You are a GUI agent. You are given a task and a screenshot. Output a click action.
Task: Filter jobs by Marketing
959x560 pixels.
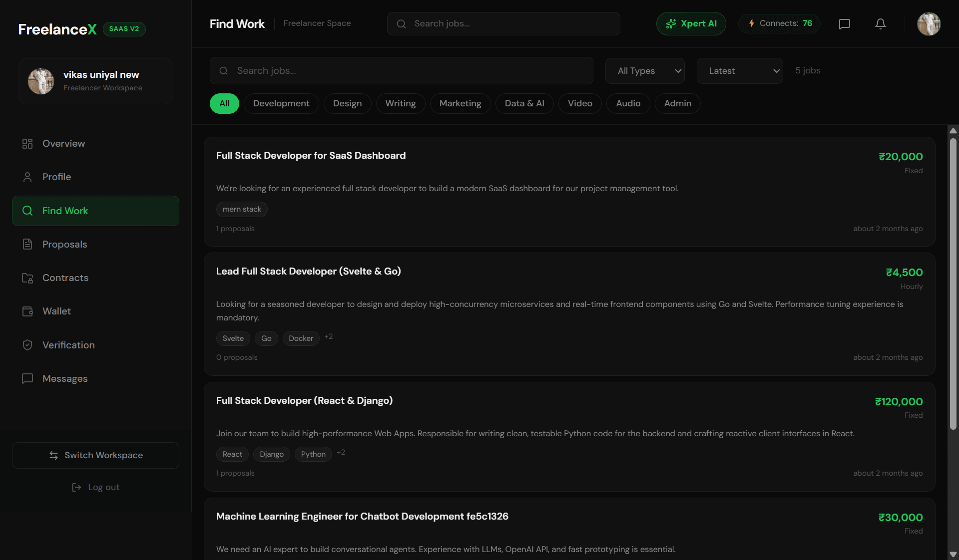(x=460, y=103)
